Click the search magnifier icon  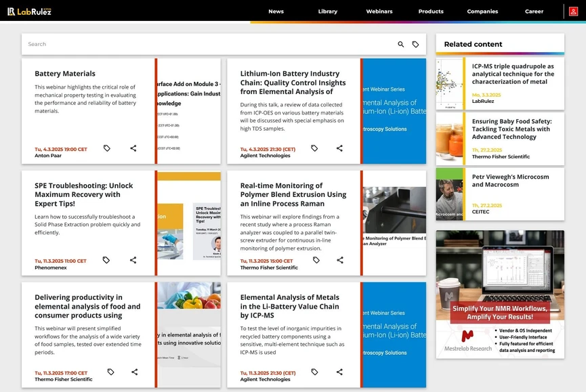400,45
